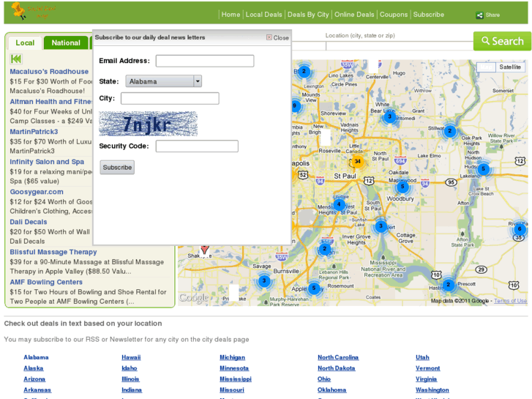Open the Minnesota state deals link
532x399 pixels.
coord(234,368)
